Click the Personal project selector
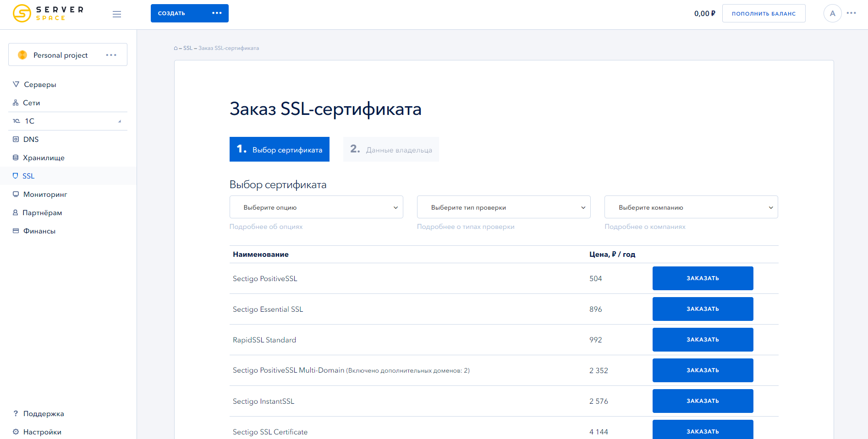Screen dimensions: 868x439 [x=68, y=54]
